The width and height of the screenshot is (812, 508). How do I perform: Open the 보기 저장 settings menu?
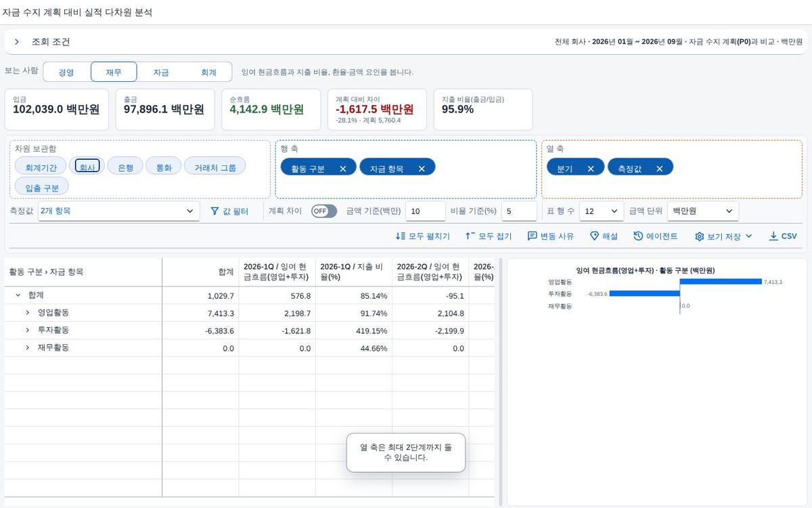tap(723, 236)
